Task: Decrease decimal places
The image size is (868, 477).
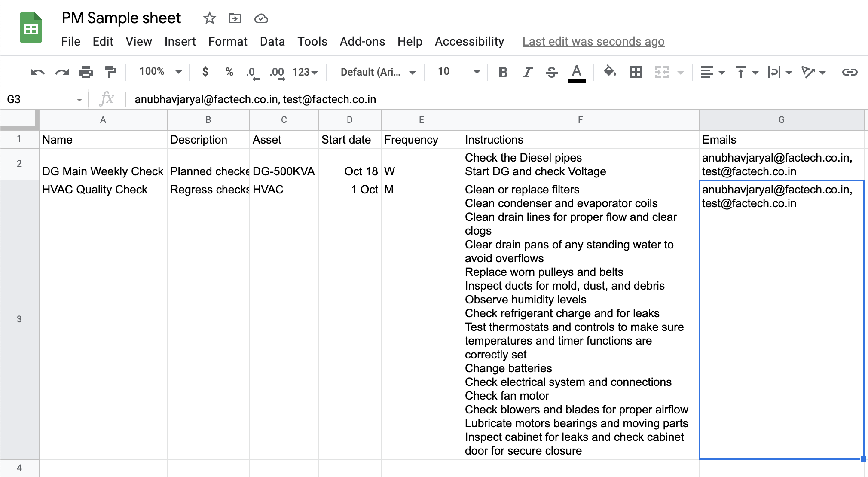Action: point(252,73)
